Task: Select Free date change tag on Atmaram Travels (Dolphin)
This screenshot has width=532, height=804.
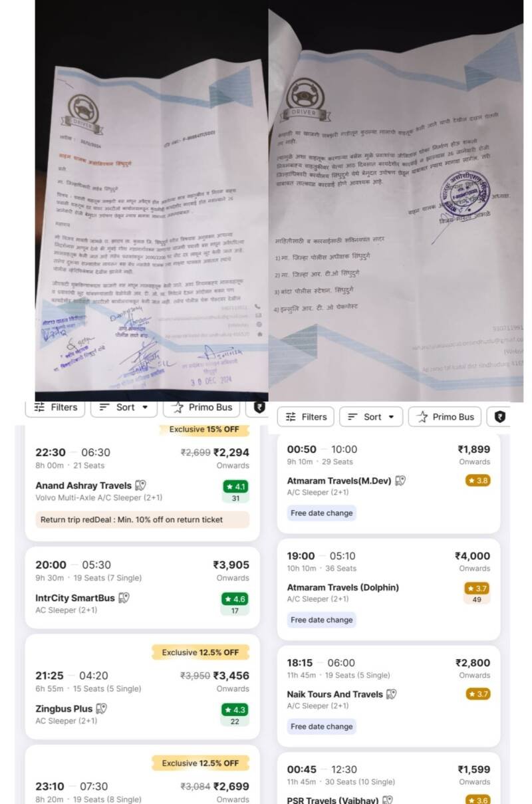Action: (322, 620)
